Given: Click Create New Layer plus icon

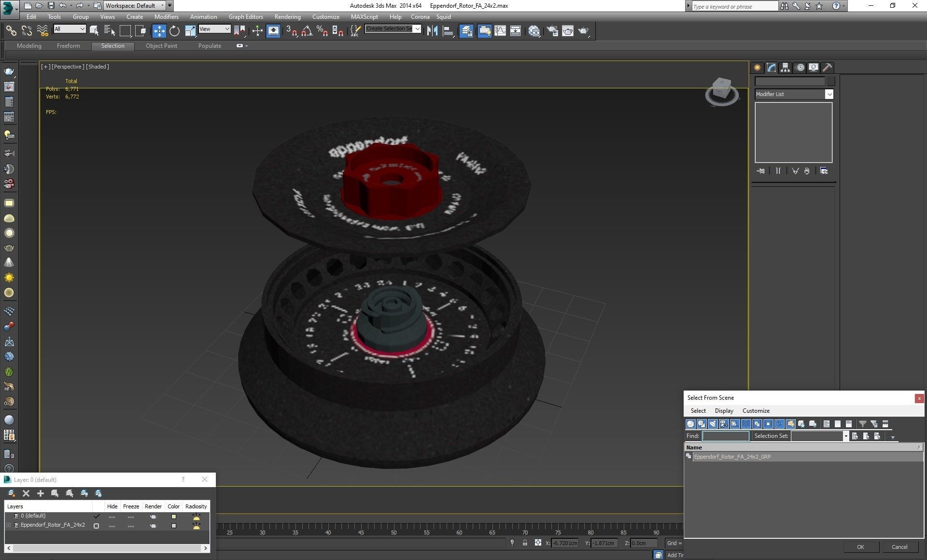Looking at the screenshot, I should point(41,493).
